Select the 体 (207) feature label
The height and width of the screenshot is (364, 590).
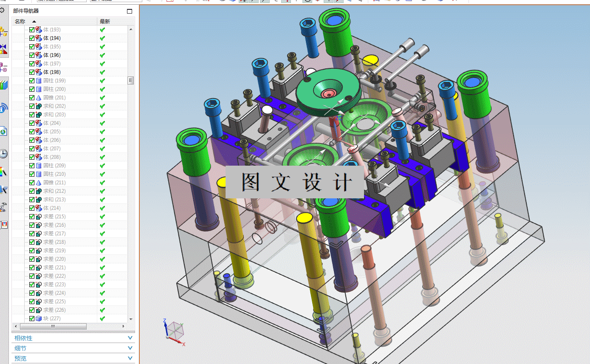point(52,149)
